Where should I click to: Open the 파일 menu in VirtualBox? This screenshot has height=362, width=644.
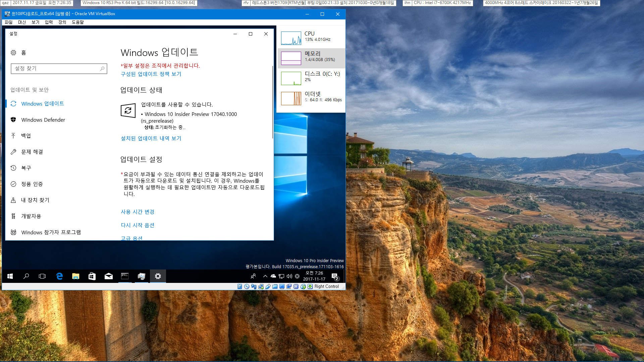click(x=9, y=22)
